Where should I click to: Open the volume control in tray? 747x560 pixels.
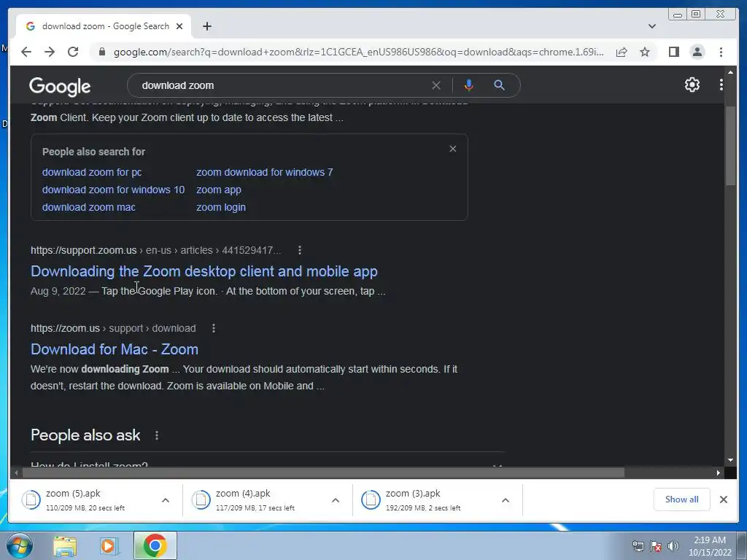673,546
